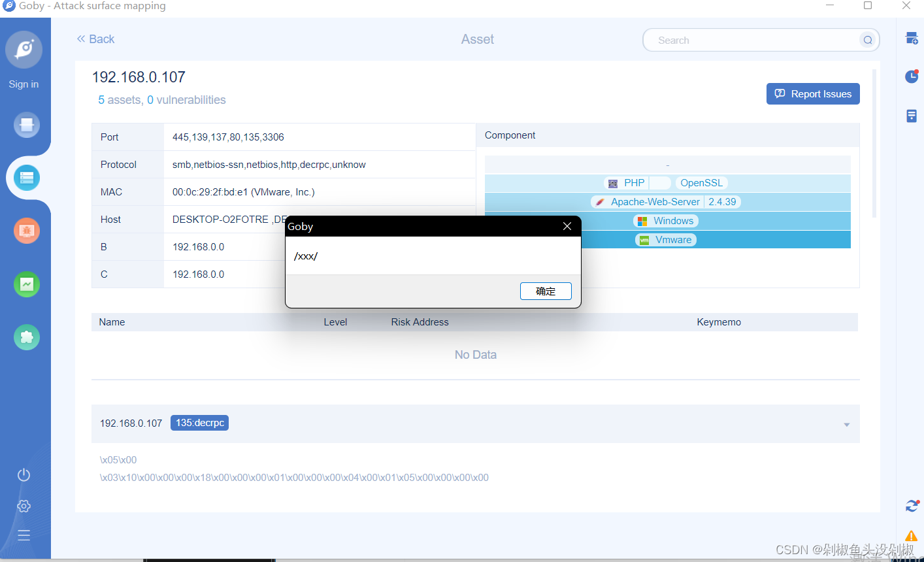The width and height of the screenshot is (924, 562).
Task: Click the No Data placeholder text
Action: click(x=476, y=355)
